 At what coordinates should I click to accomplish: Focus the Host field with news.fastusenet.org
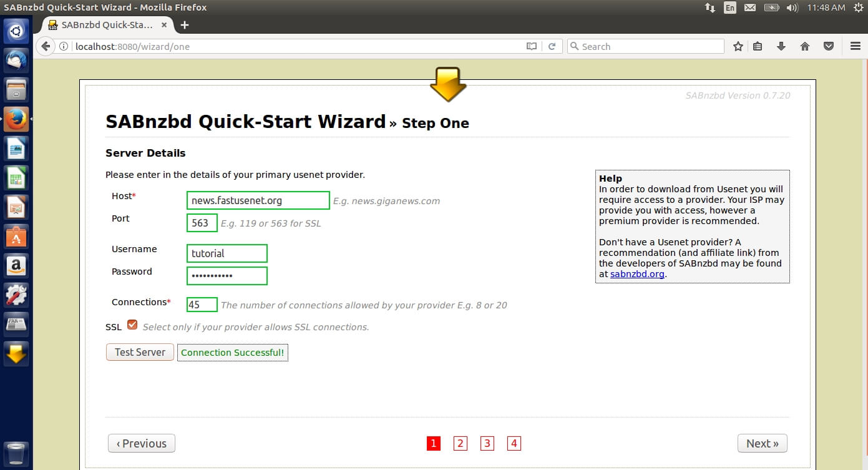258,200
